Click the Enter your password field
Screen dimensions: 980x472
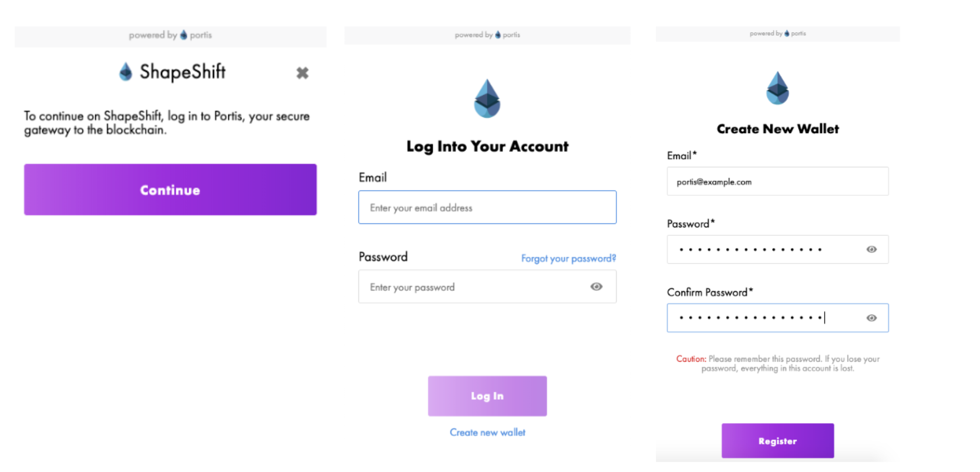(471, 287)
